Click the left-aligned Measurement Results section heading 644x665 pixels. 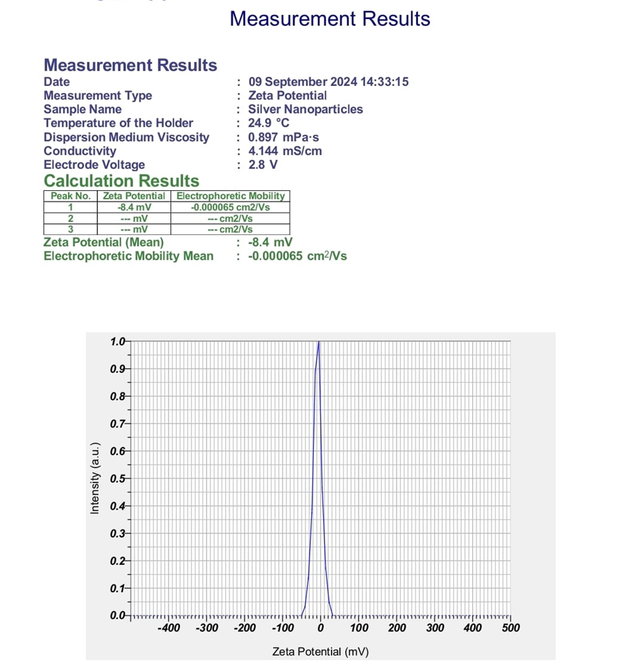pos(130,65)
